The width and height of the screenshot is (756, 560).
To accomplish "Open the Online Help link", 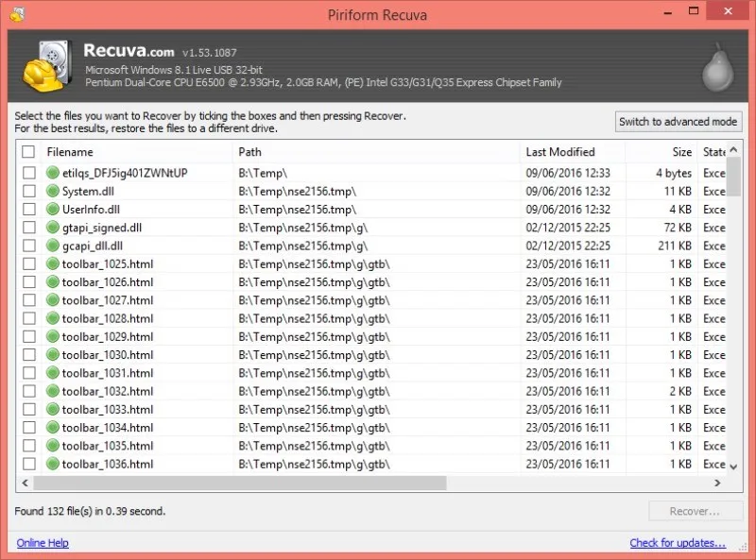I will pos(43,543).
